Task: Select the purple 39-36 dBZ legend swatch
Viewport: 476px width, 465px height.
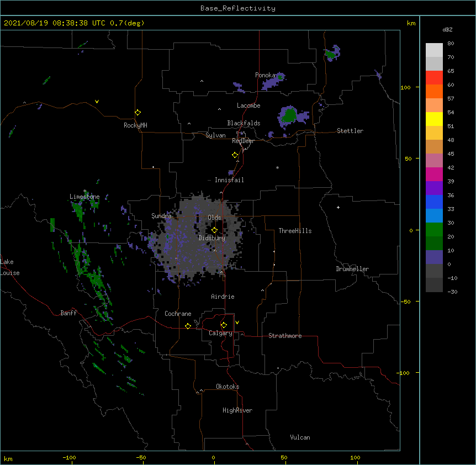Action: click(434, 188)
